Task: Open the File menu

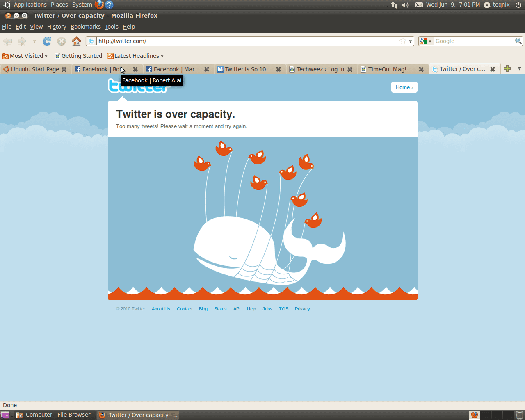Action: 7,27
